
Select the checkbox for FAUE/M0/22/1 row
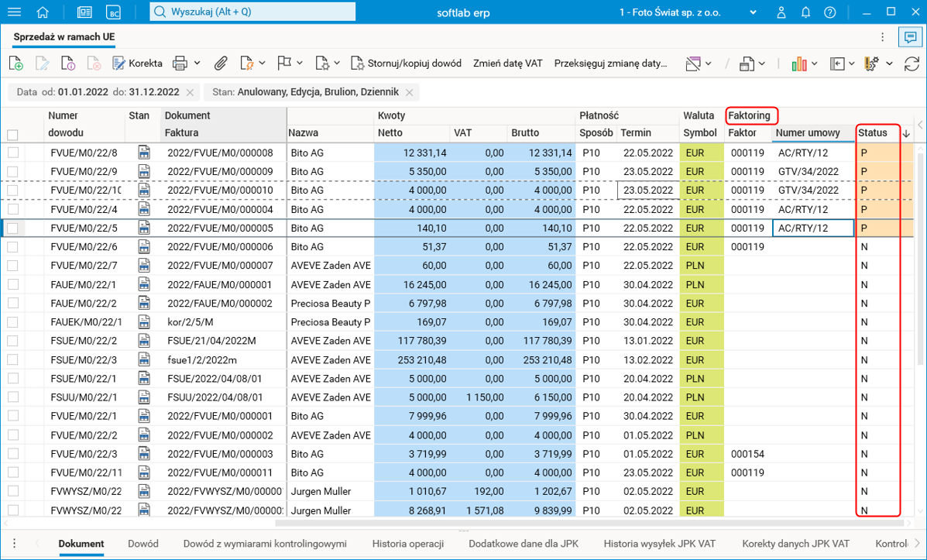(12, 284)
